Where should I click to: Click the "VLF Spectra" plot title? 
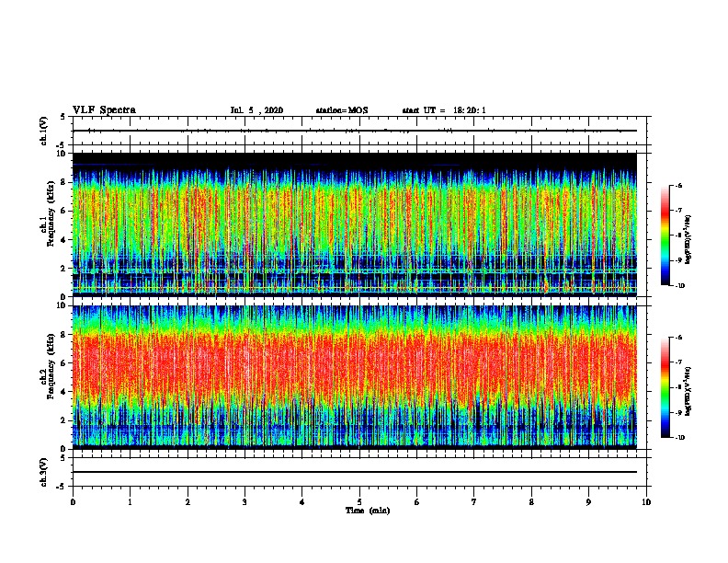coord(104,110)
